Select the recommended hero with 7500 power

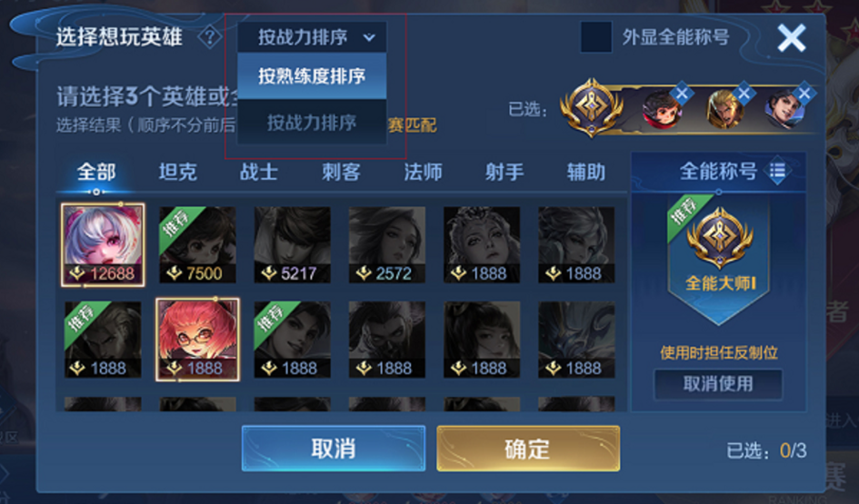198,244
